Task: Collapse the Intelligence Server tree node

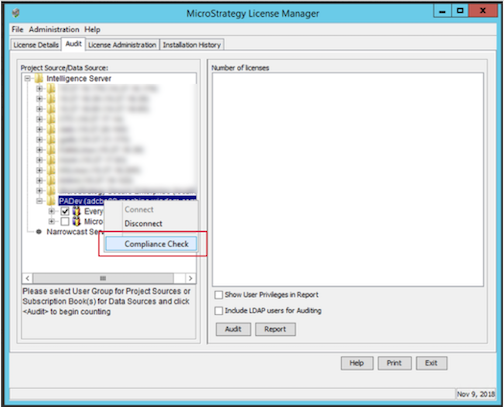Action: point(28,79)
